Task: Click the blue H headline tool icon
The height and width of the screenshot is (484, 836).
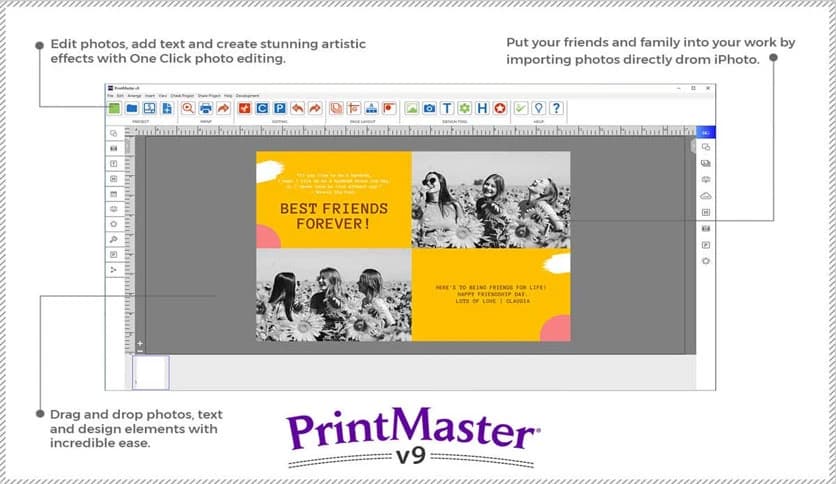Action: click(x=482, y=108)
